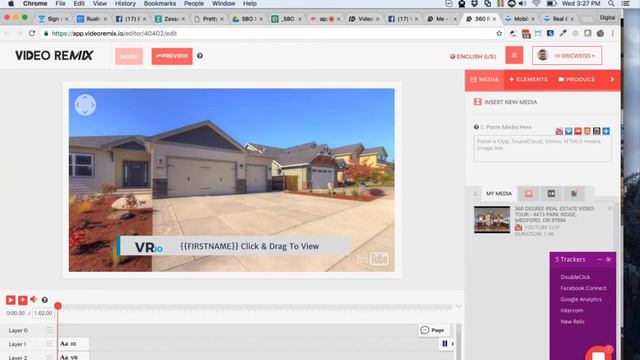The image size is (640, 360).
Task: Select the Aa VR text clip on Layer 2
Action: (x=73, y=357)
